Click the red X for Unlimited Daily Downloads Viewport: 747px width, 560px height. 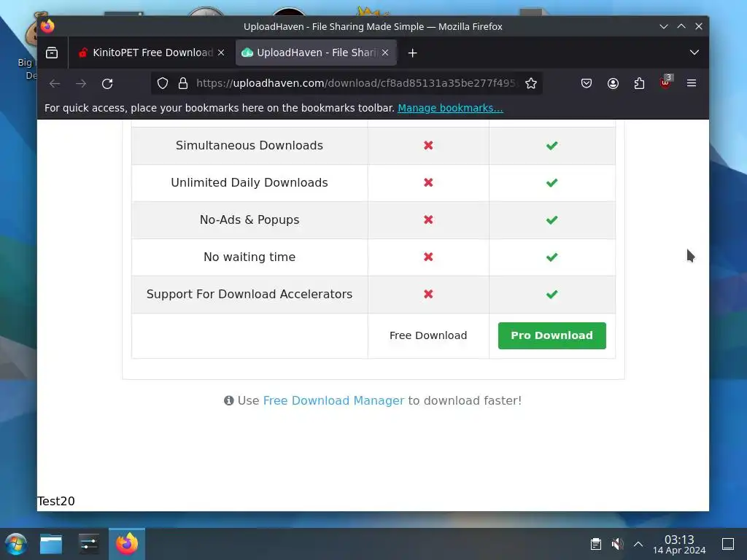[x=428, y=182]
